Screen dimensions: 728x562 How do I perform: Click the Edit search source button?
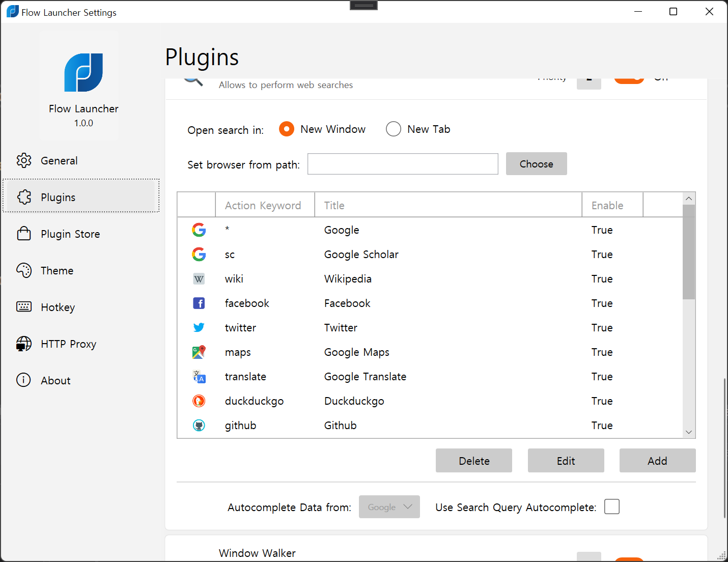tap(566, 461)
